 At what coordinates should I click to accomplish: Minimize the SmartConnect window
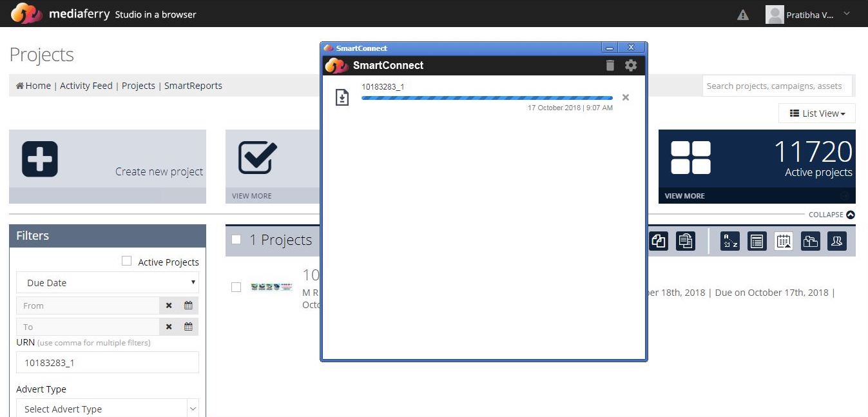[x=610, y=48]
